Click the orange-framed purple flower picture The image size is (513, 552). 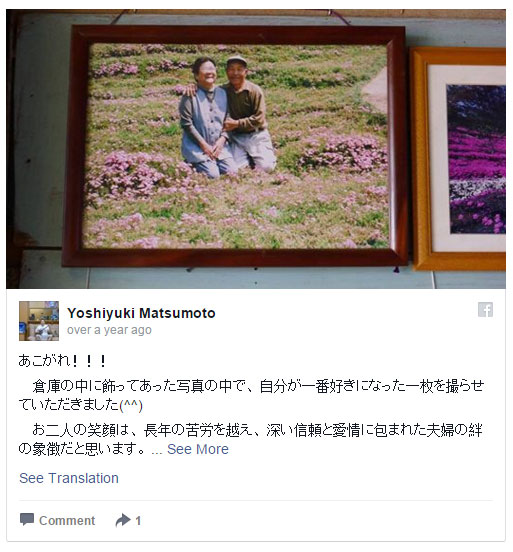click(458, 158)
